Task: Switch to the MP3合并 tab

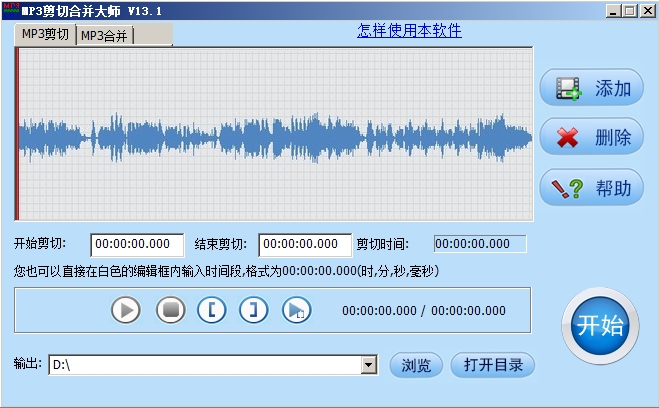Action: (x=106, y=36)
